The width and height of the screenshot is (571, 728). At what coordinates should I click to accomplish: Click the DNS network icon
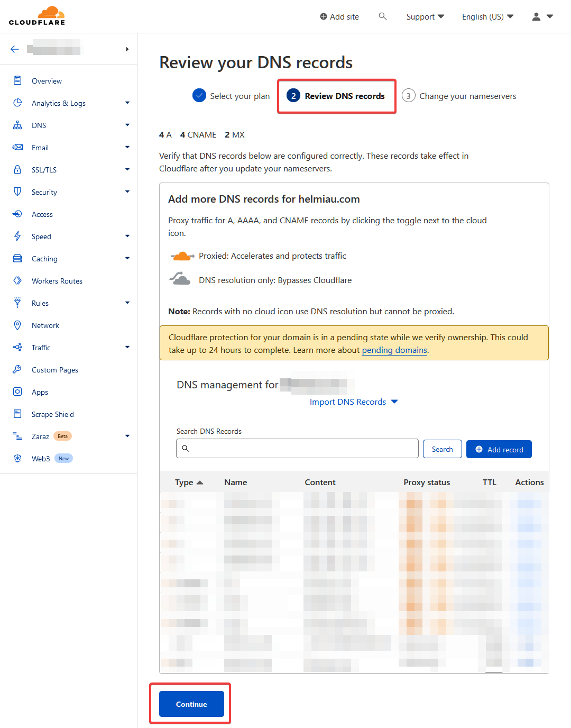click(x=17, y=125)
